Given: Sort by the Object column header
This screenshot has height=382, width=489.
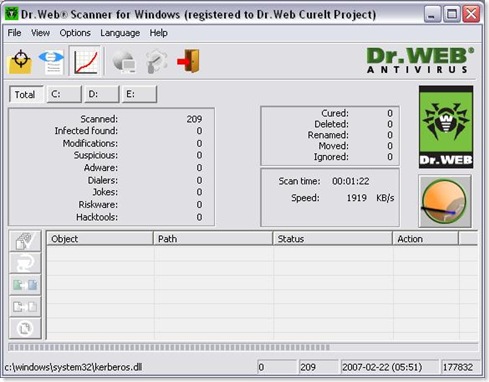Looking at the screenshot, I should tap(99, 239).
